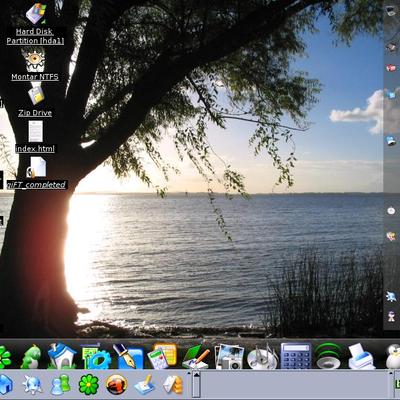The image size is (400, 400).
Task: Open the index.html file on desktop
Action: click(35, 131)
